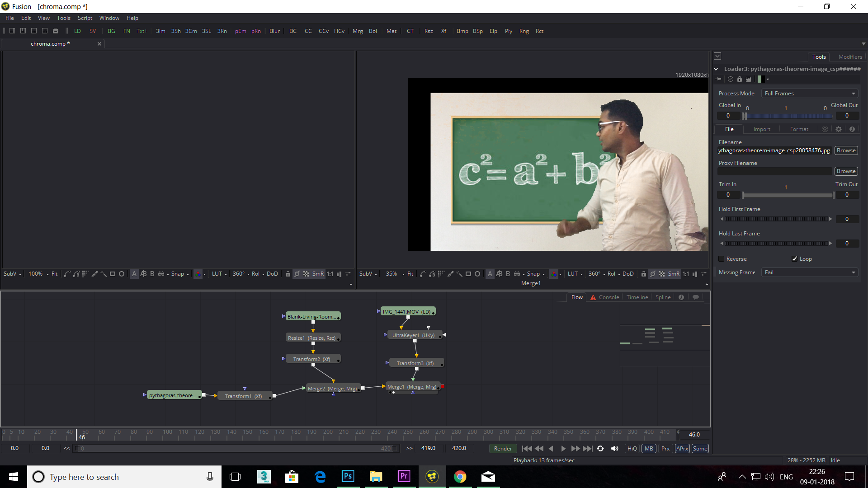Click the BG background tool
868x488 pixels.
111,31
